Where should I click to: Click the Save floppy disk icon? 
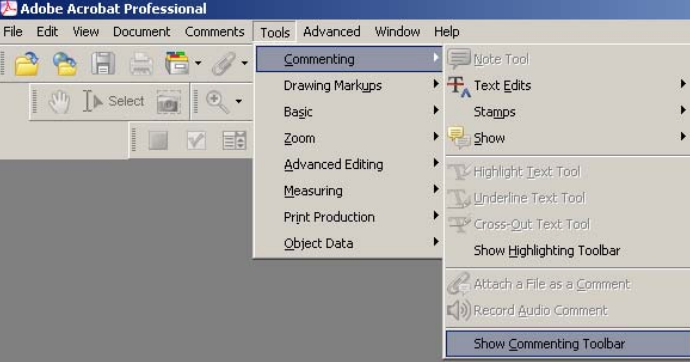(103, 64)
